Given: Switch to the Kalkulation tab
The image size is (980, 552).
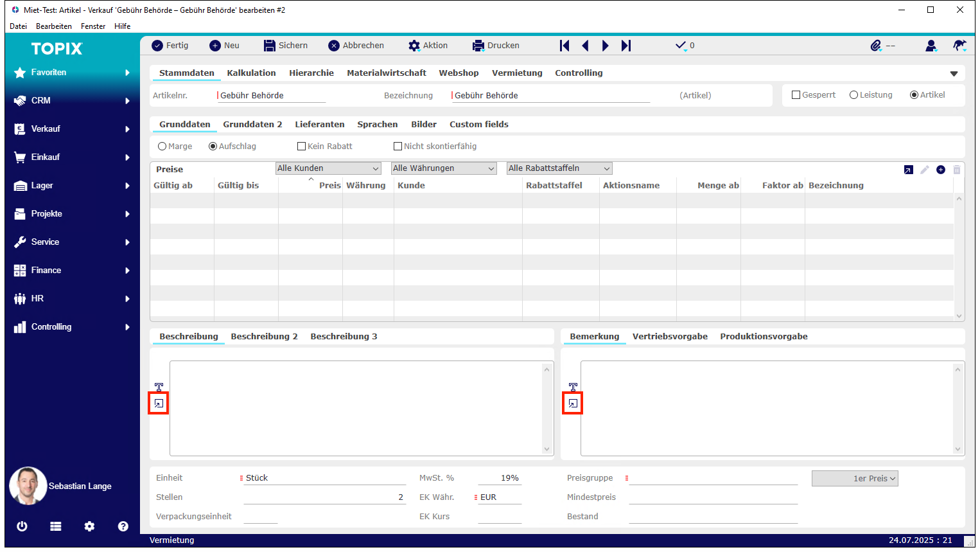Looking at the screenshot, I should coord(251,73).
